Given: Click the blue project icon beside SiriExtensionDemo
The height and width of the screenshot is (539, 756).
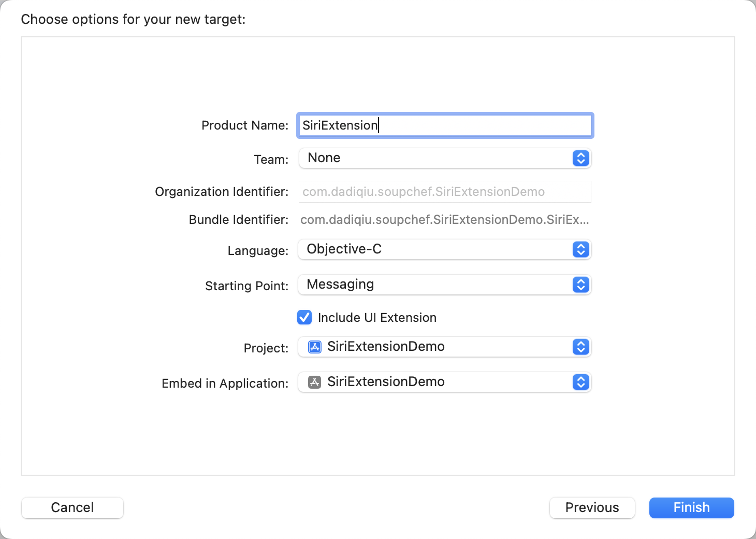Looking at the screenshot, I should coord(315,347).
